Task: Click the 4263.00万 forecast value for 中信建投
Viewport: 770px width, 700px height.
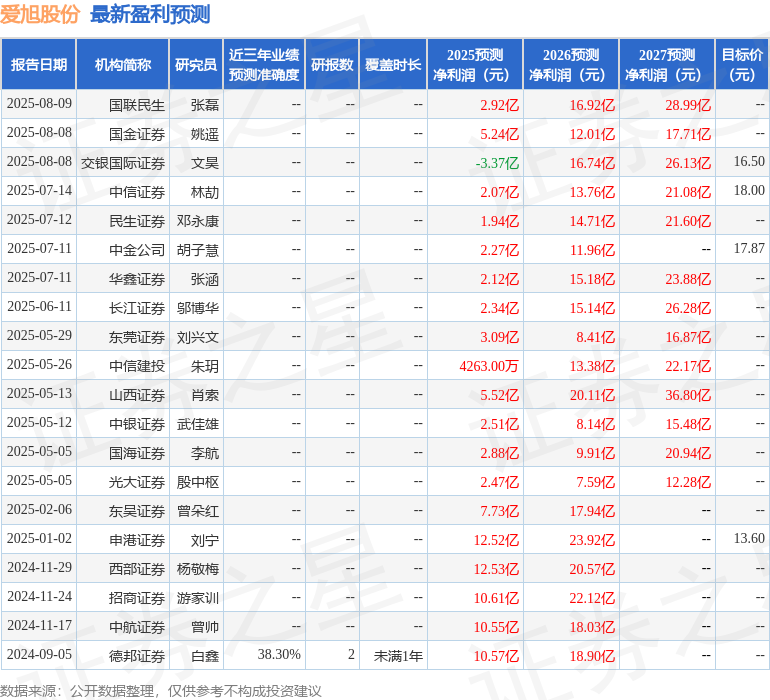Action: point(489,366)
